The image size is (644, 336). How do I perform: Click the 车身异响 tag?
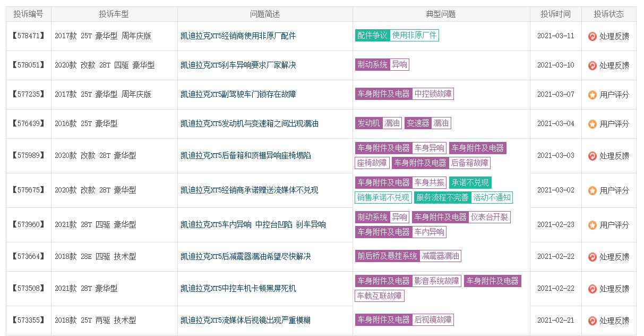(429, 148)
